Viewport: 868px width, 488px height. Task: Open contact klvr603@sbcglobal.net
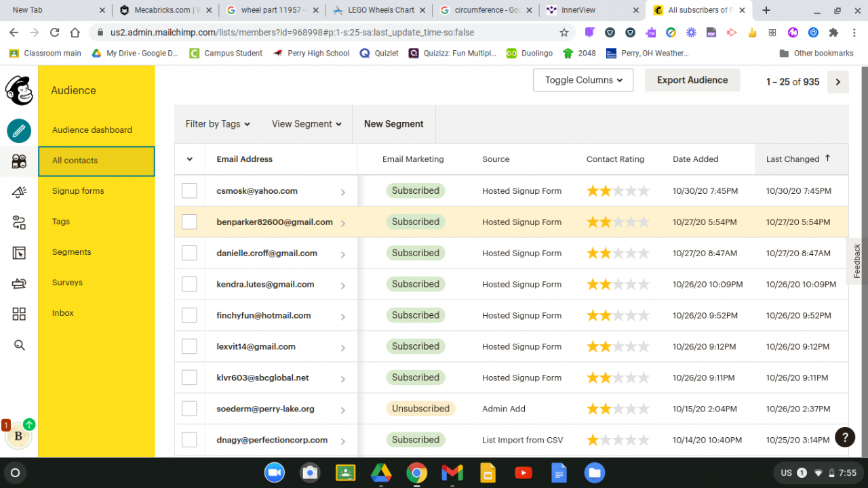pos(262,378)
